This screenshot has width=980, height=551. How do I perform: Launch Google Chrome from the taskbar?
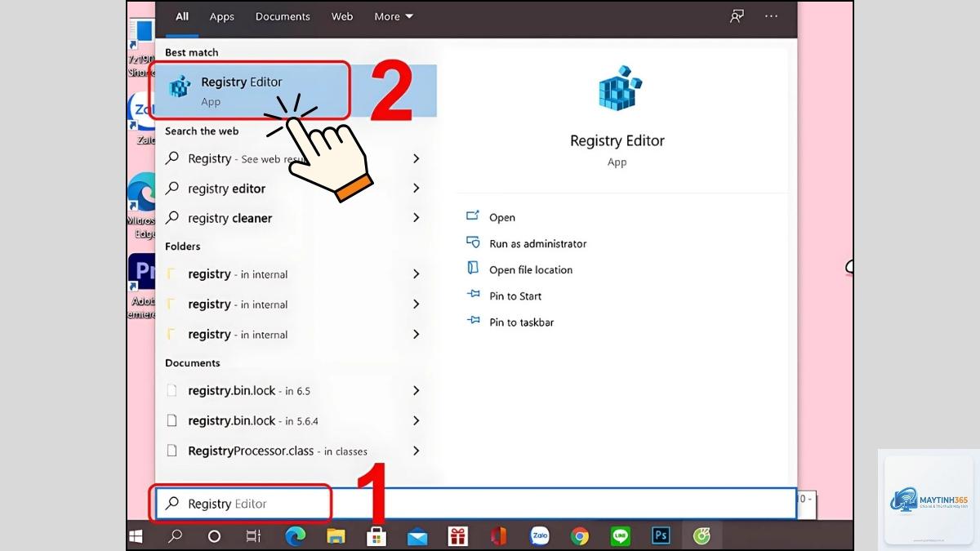[x=580, y=536]
